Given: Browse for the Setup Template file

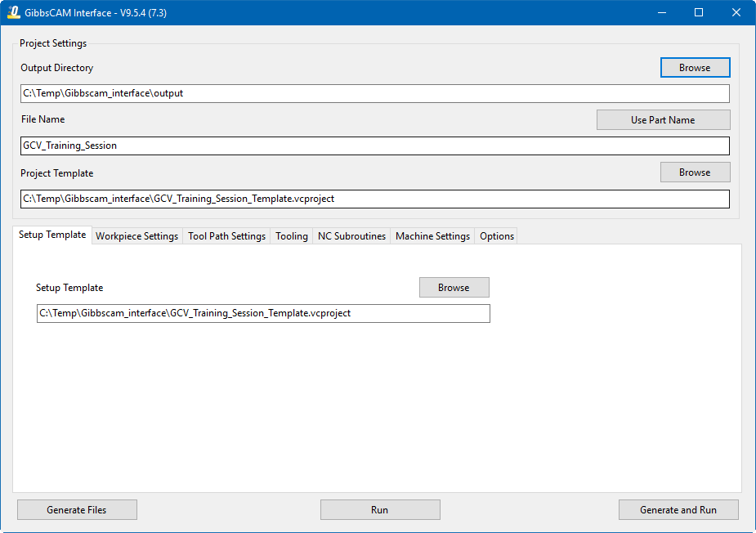Looking at the screenshot, I should [x=454, y=288].
